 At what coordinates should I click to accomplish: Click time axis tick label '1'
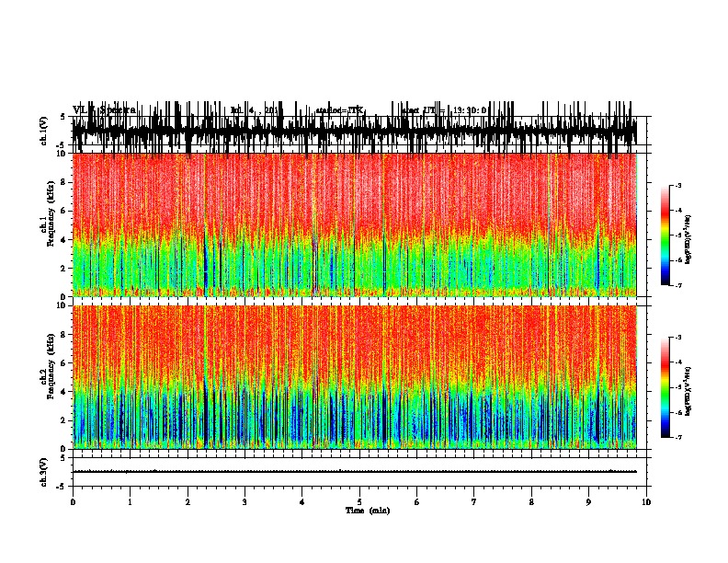tap(130, 502)
